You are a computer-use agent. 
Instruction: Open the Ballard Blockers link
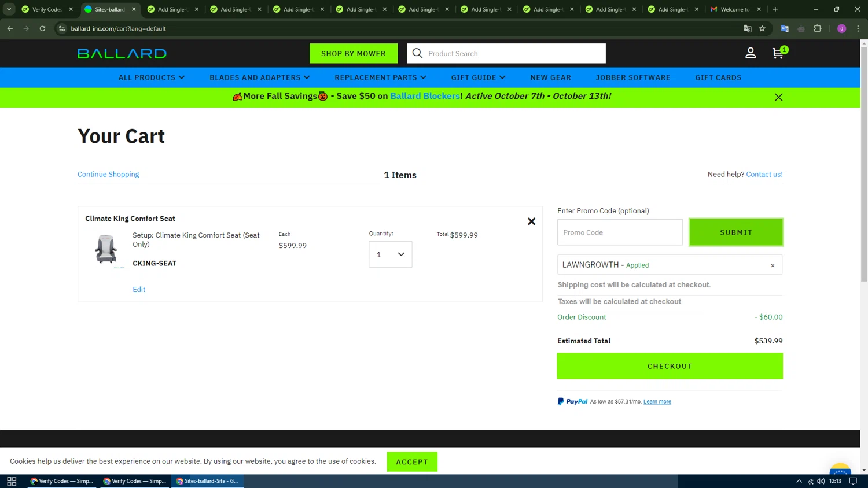point(425,96)
